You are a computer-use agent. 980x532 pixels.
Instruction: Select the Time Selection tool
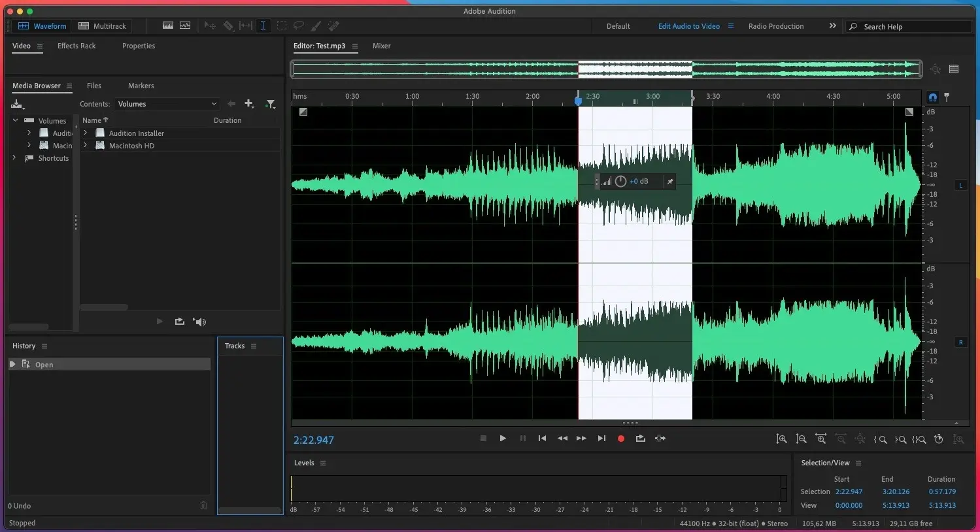[263, 26]
